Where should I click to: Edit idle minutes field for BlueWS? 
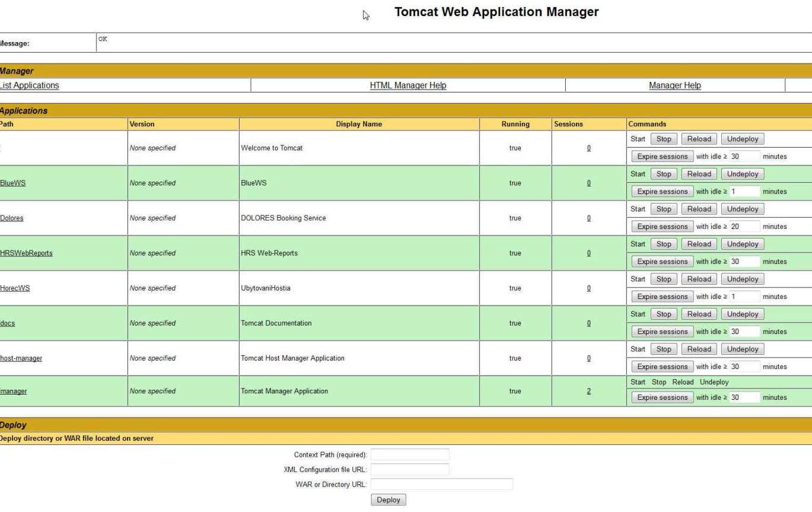744,192
